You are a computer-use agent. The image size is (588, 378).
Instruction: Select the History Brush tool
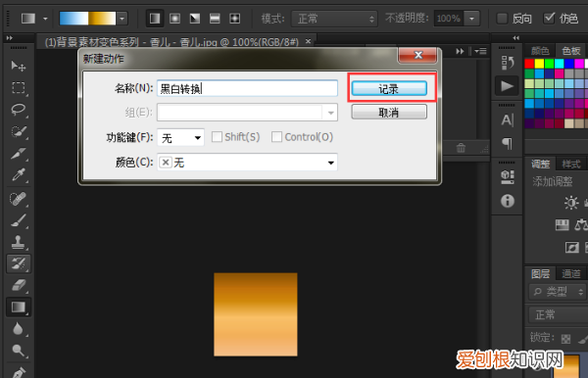click(18, 263)
